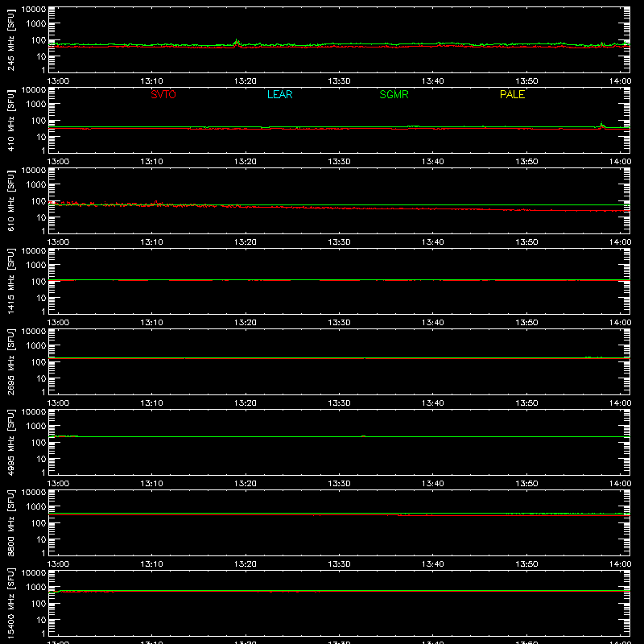
Task: Click the 1000 tick on the 15400 MHz axis
Action: coord(36,588)
